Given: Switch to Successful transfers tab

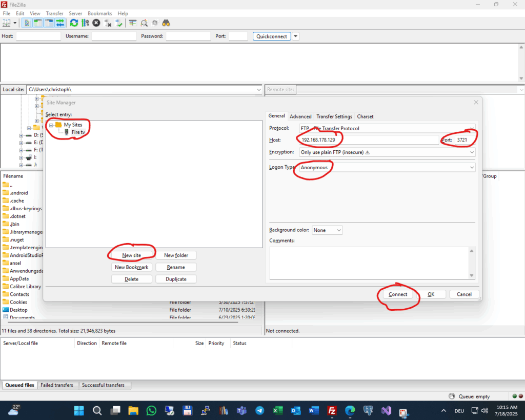Looking at the screenshot, I should coord(103,385).
